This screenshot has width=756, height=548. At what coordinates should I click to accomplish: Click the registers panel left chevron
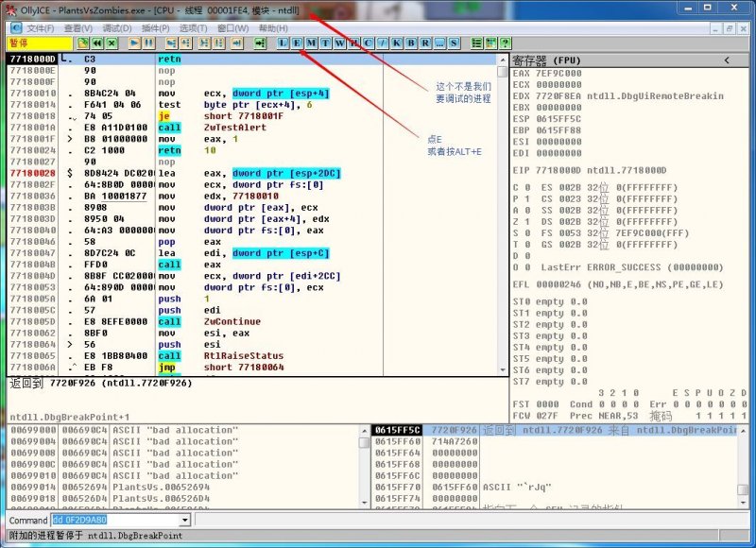pyautogui.click(x=727, y=60)
